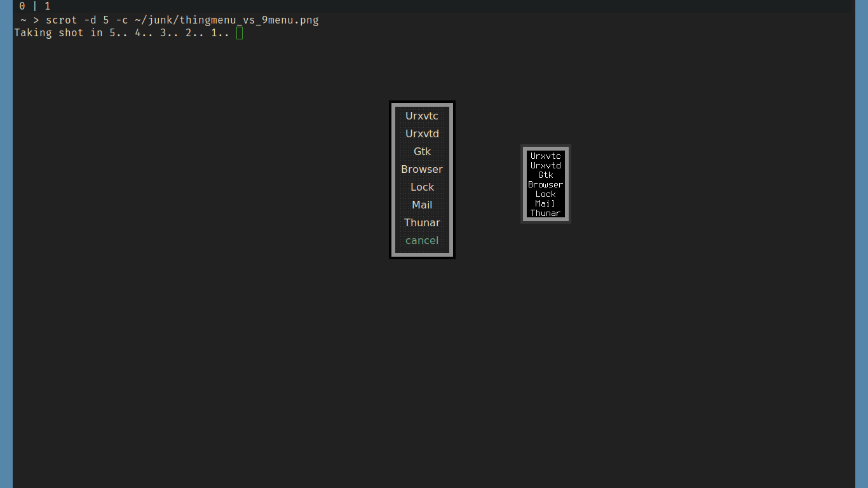Click the green cancel entry

[422, 240]
